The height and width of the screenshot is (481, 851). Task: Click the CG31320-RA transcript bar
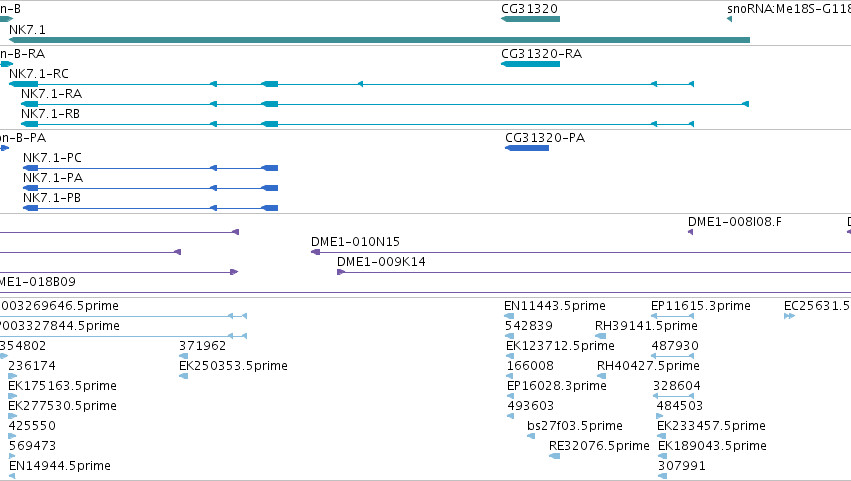[x=530, y=64]
